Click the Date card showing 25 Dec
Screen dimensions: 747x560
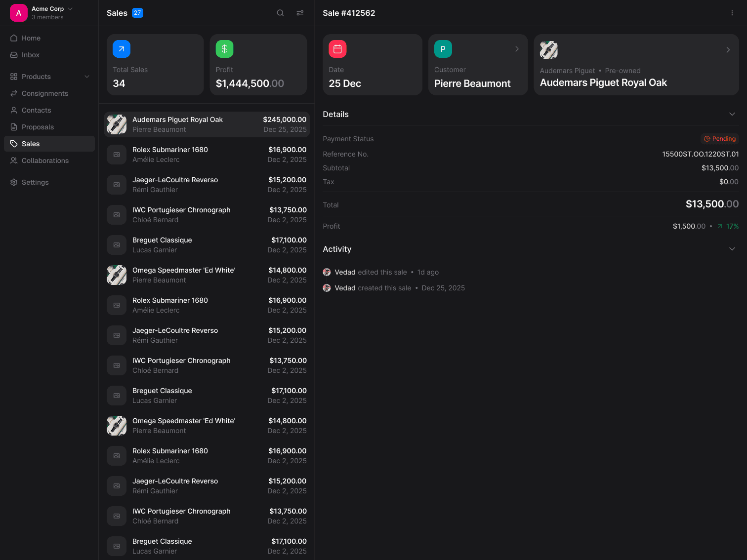[373, 65]
